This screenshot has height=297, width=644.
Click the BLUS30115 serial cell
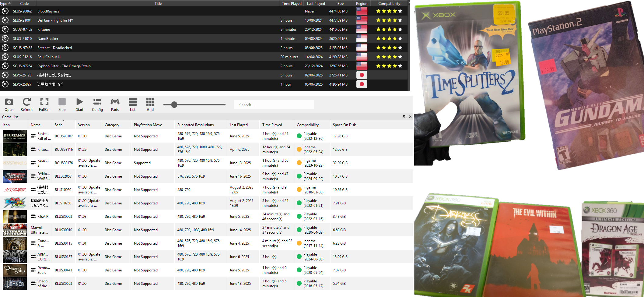63,243
